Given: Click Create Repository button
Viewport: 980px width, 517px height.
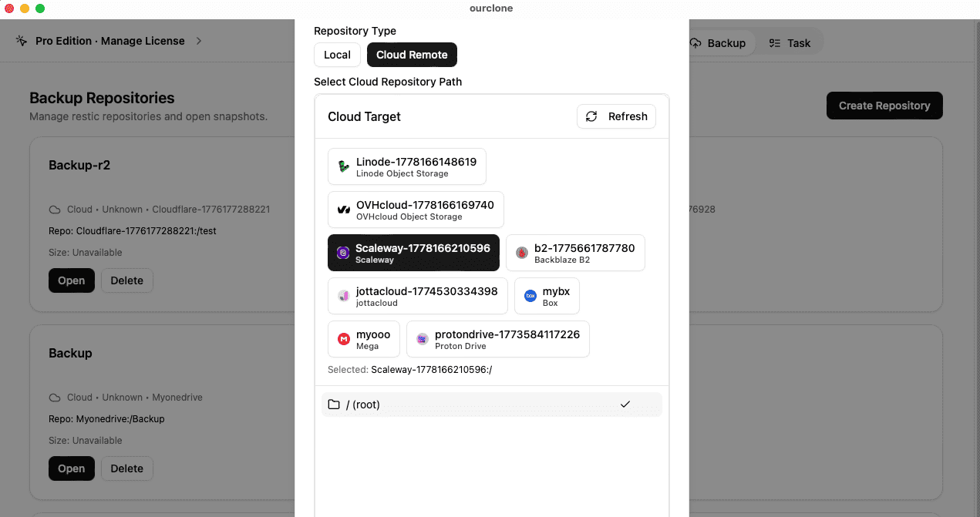Looking at the screenshot, I should coord(884,106).
